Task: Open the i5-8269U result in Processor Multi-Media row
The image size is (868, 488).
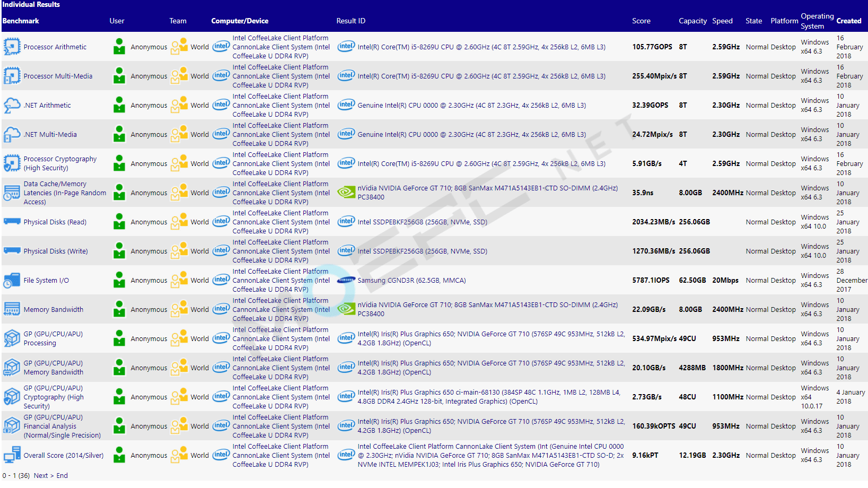Action: [481, 76]
